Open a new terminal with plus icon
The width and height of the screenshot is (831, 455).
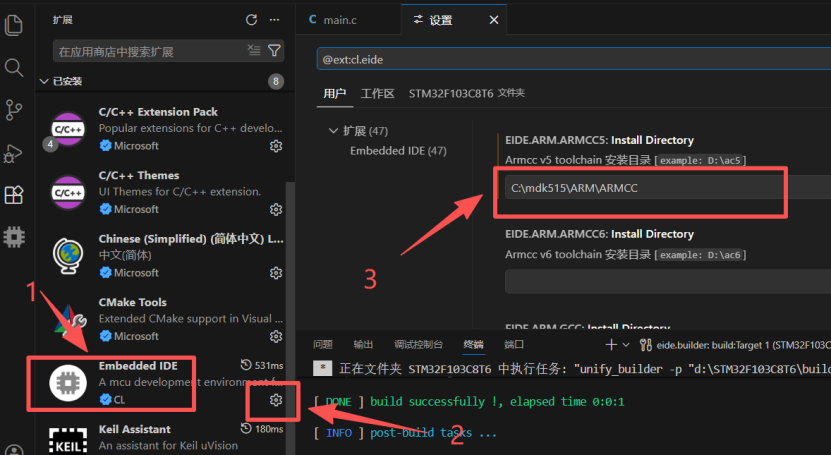(611, 345)
